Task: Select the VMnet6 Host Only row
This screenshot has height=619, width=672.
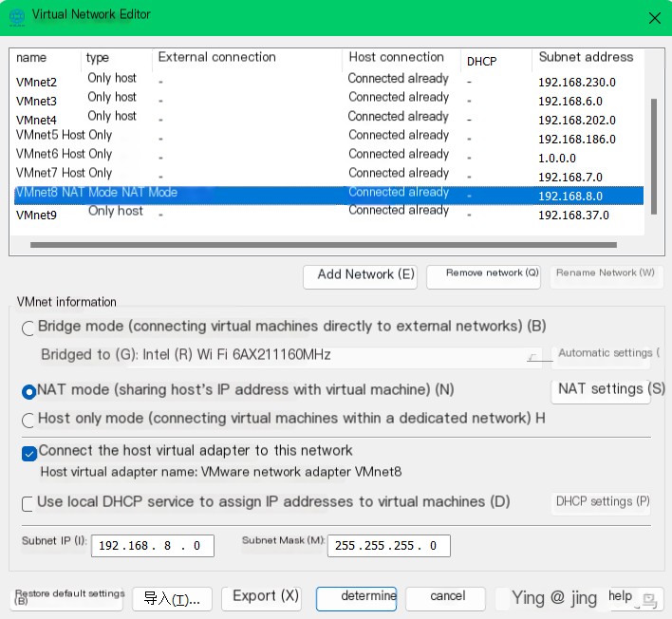Action: [328, 156]
